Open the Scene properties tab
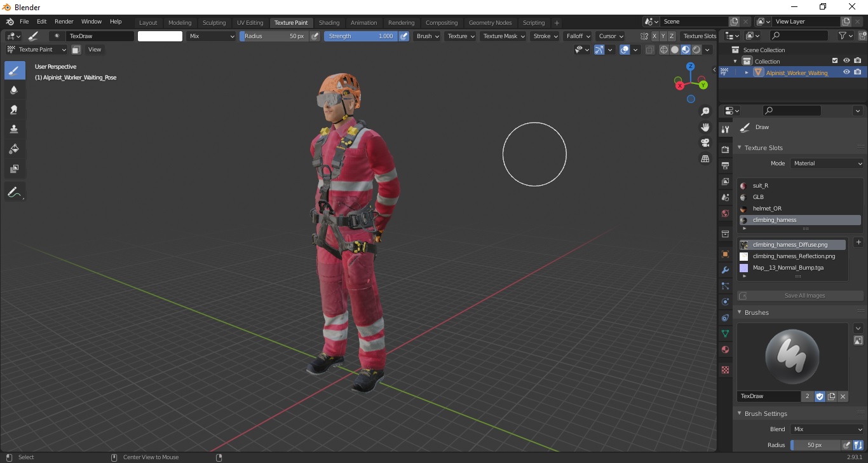 [x=725, y=197]
